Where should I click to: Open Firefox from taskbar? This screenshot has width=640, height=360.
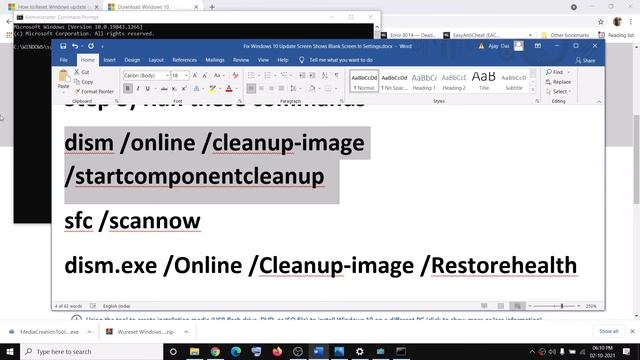point(277,351)
